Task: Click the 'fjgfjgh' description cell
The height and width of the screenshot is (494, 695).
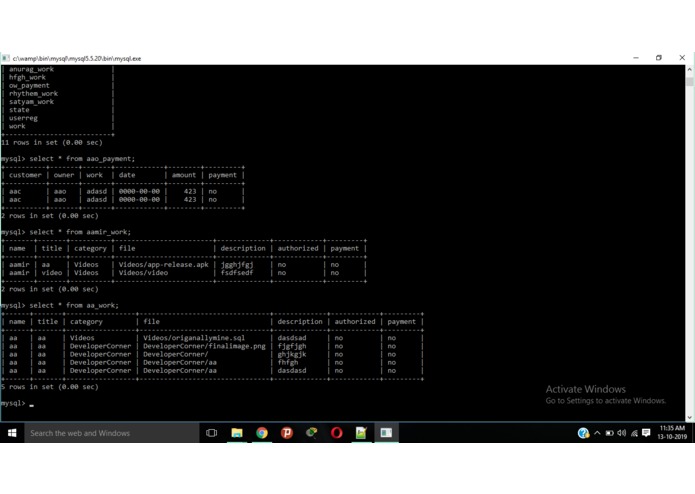Action: point(292,346)
